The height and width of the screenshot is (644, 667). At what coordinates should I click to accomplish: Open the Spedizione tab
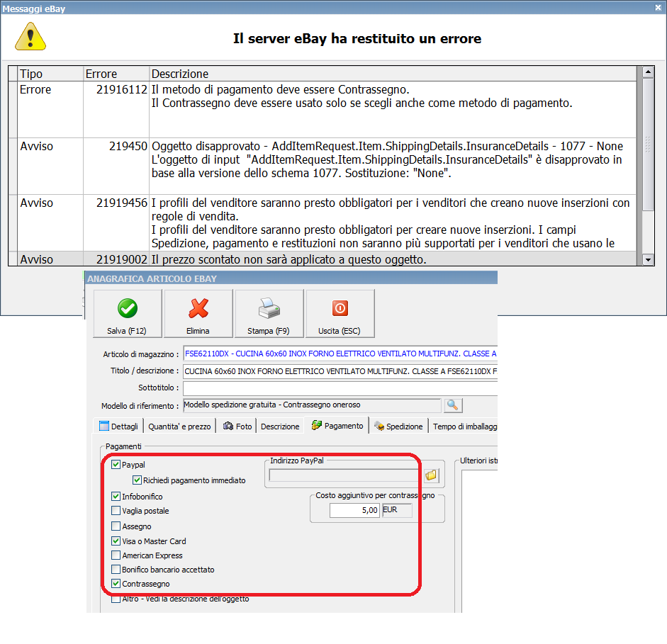(398, 426)
